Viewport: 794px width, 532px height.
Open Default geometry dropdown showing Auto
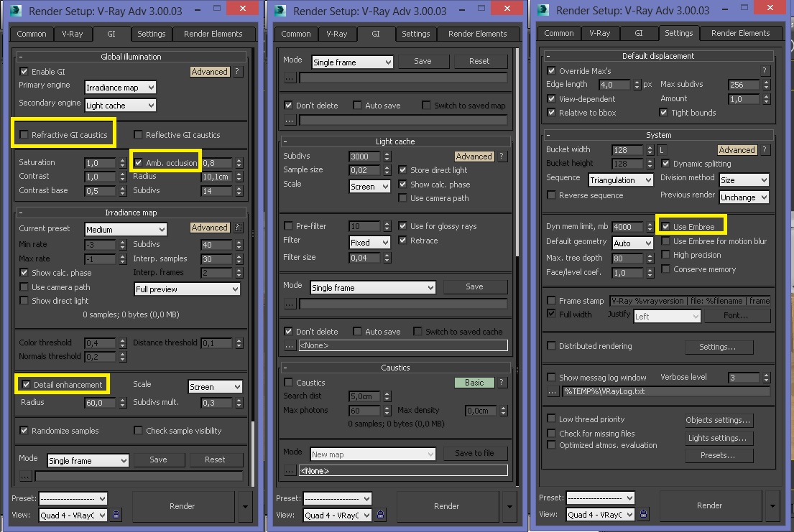pos(632,243)
